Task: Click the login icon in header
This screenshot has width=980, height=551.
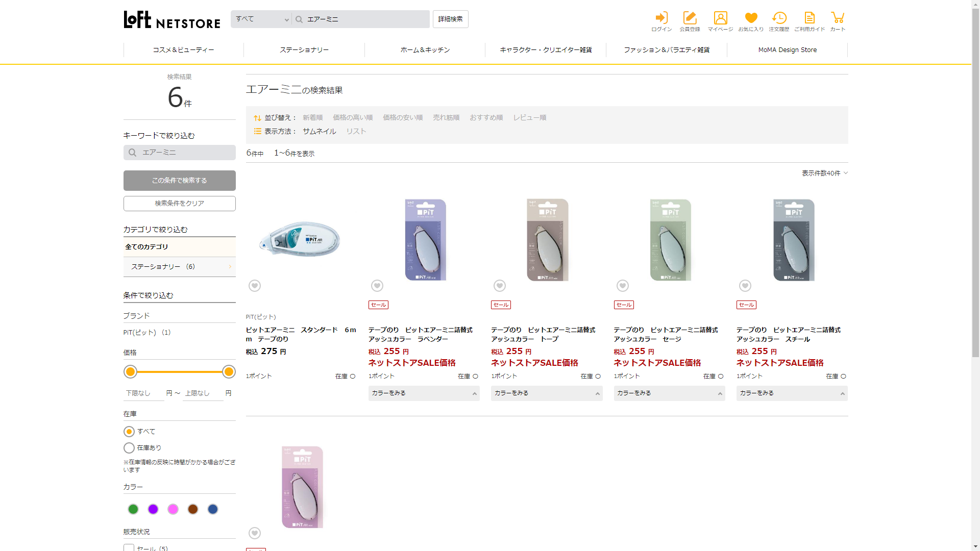Action: (661, 18)
